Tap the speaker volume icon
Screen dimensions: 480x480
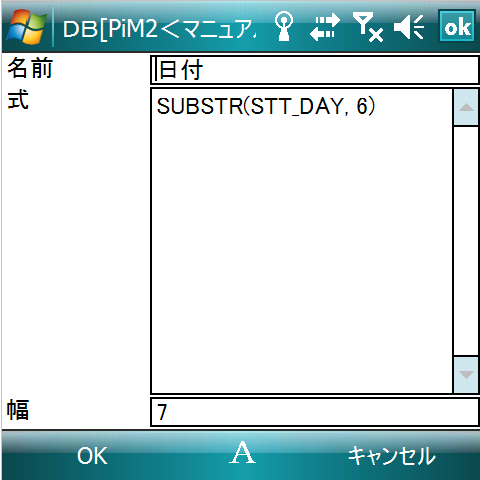[x=409, y=27]
